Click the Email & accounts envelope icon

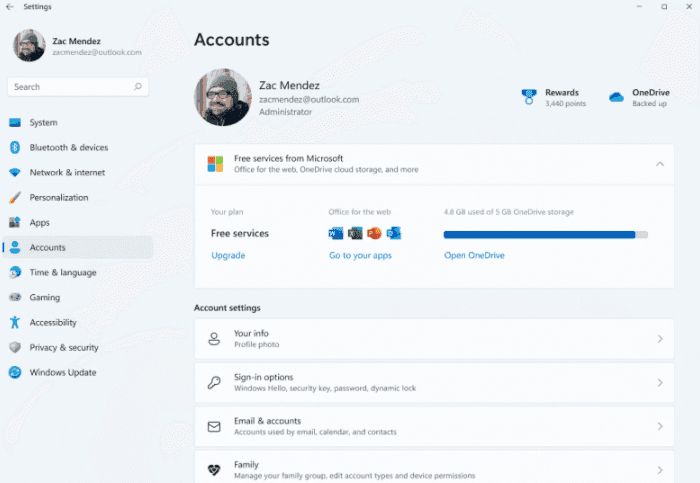coord(214,426)
